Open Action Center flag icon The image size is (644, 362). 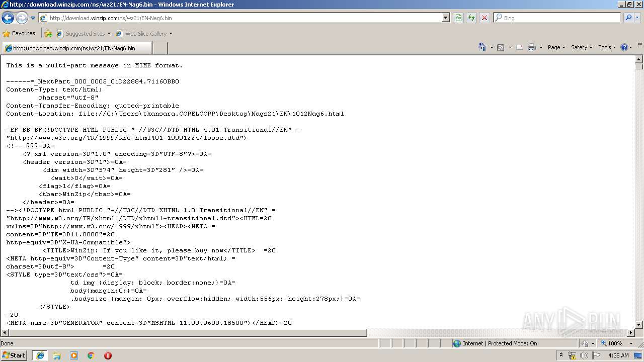(596, 355)
